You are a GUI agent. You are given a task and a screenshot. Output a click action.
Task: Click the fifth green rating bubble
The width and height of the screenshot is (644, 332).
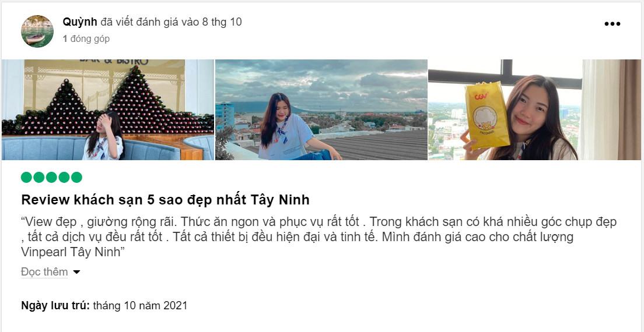point(76,178)
